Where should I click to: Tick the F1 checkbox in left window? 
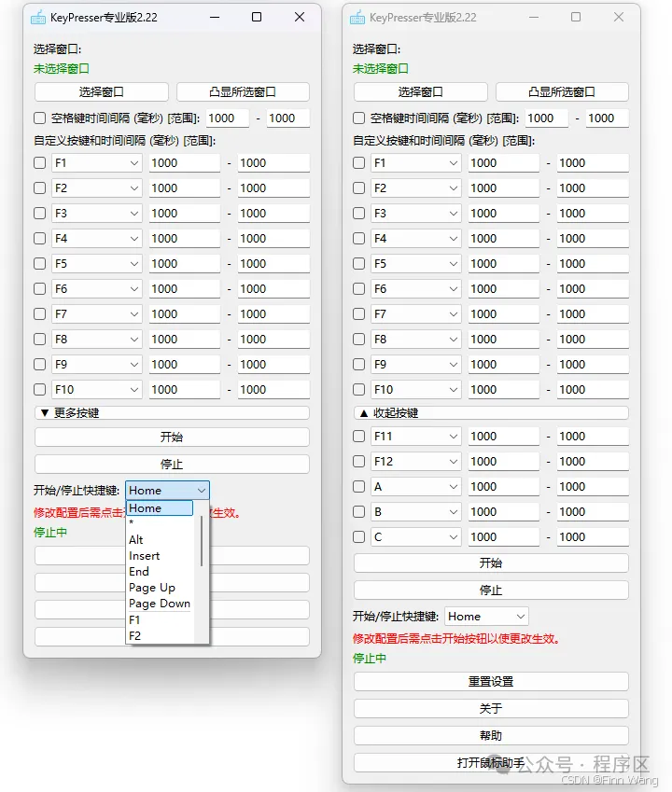[x=39, y=162]
